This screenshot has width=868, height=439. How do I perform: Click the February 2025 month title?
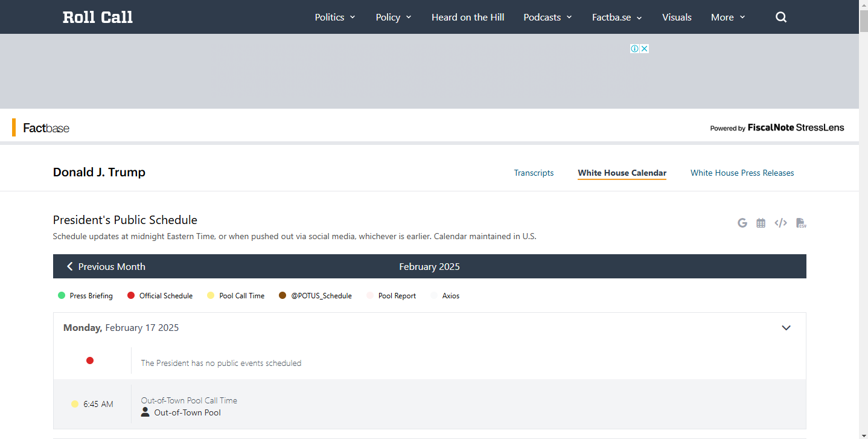point(430,266)
